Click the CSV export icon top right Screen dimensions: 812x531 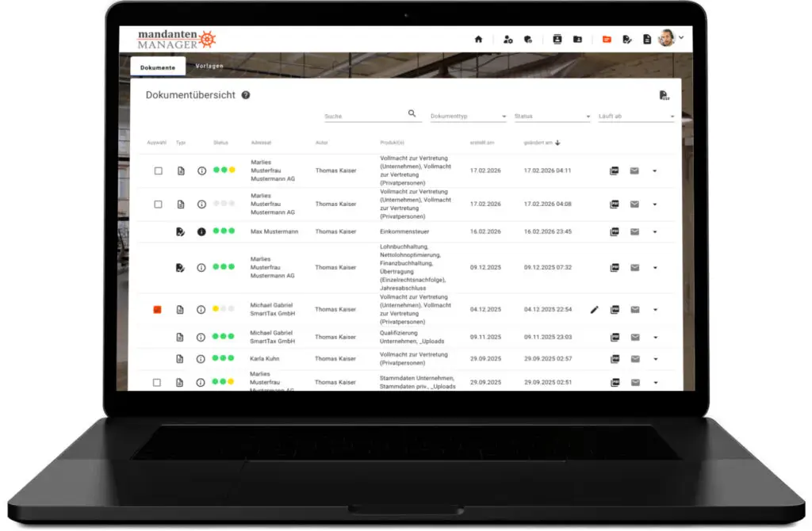tap(664, 95)
